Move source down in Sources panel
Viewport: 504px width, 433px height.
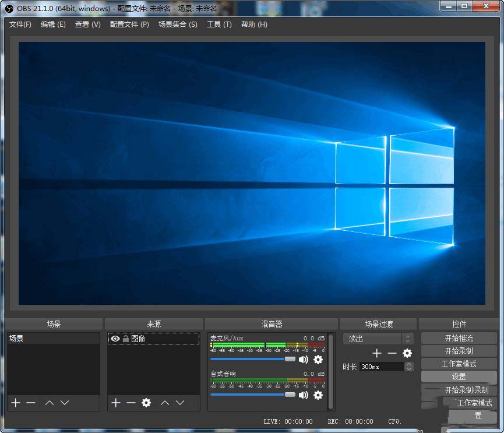(180, 403)
